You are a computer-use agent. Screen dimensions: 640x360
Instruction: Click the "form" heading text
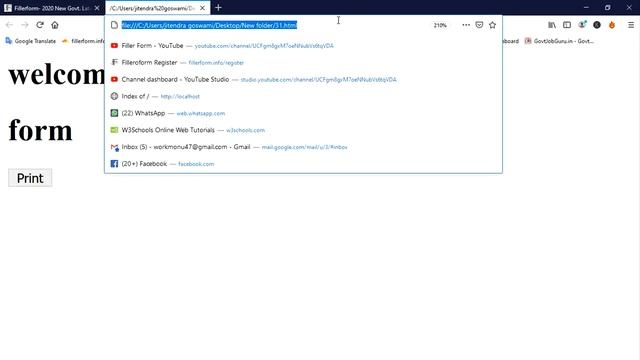tap(40, 131)
